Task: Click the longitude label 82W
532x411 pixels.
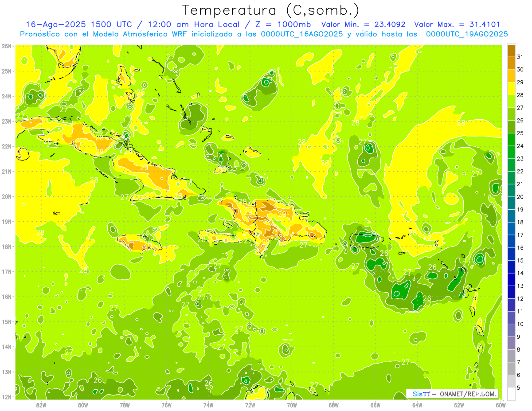Action: point(41,405)
